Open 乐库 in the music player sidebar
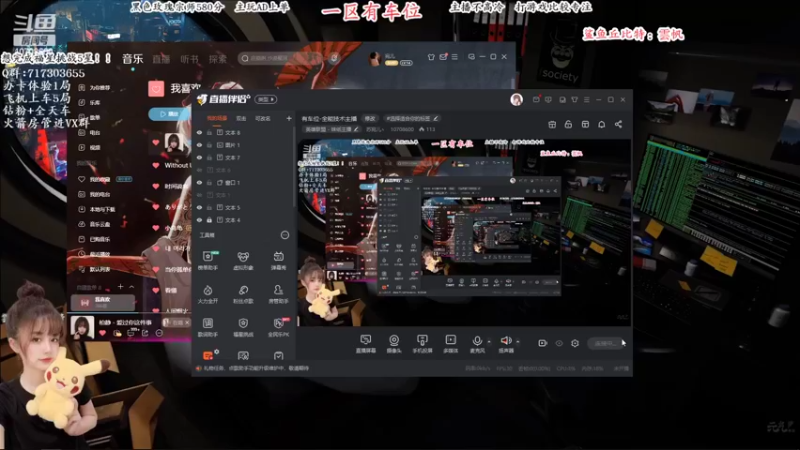This screenshot has width=800, height=450. coord(90,103)
